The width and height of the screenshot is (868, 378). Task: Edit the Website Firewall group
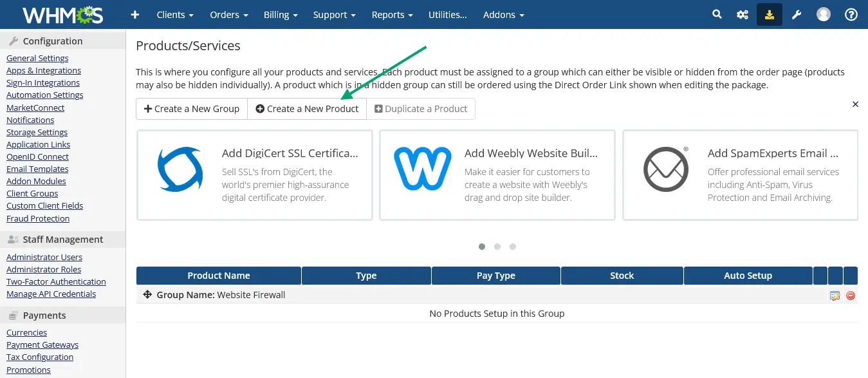click(x=835, y=296)
